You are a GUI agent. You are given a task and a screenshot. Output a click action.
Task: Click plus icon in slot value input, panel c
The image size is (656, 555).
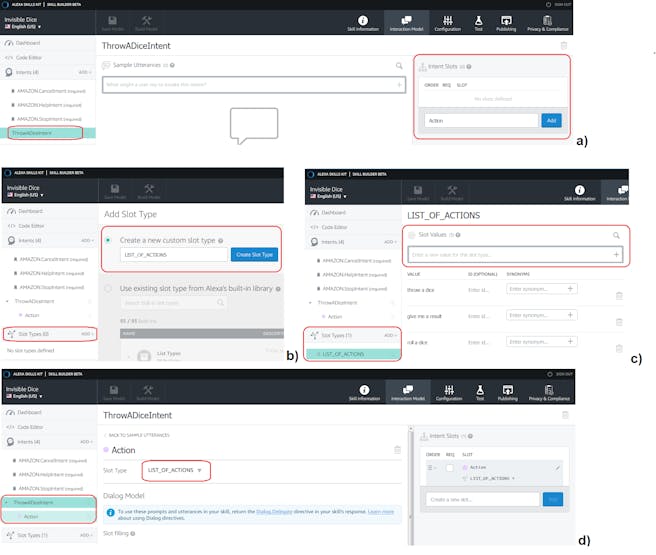pyautogui.click(x=616, y=255)
